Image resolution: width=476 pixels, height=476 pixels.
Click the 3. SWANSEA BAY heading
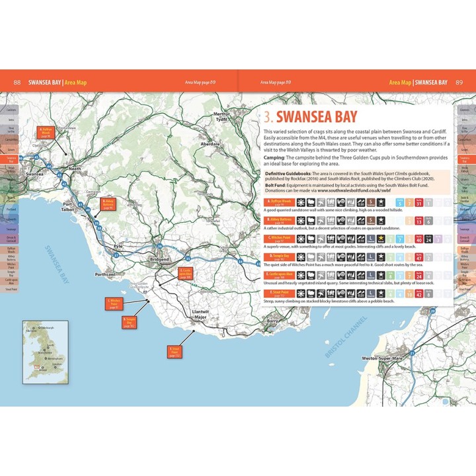click(310, 116)
